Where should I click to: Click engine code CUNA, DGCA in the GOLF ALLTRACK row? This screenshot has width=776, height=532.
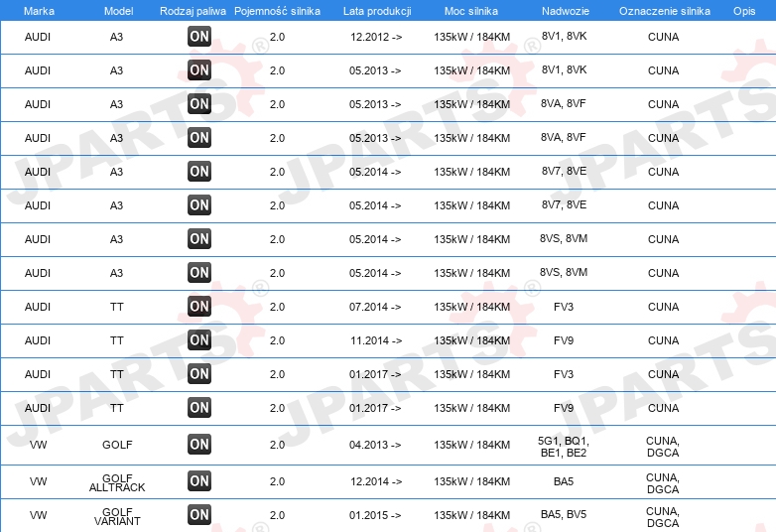point(663,483)
